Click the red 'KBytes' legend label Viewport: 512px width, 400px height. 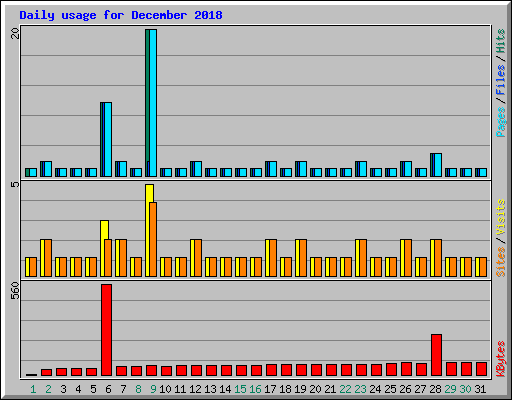[500, 359]
